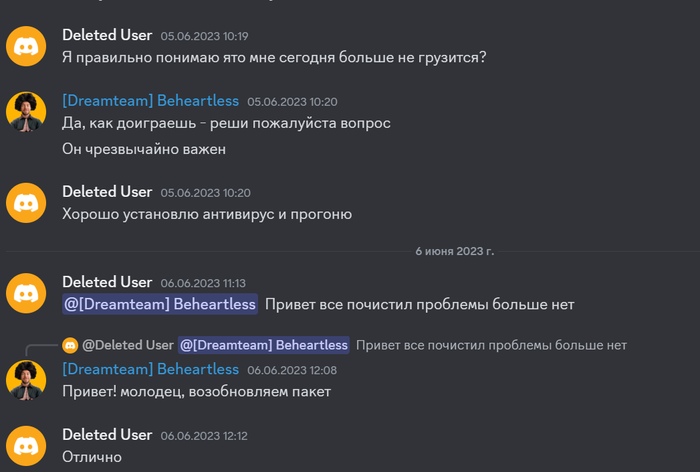700x472 pixels.
Task: Click the 06.06.2023 11:13 timestamp
Action: point(203,283)
